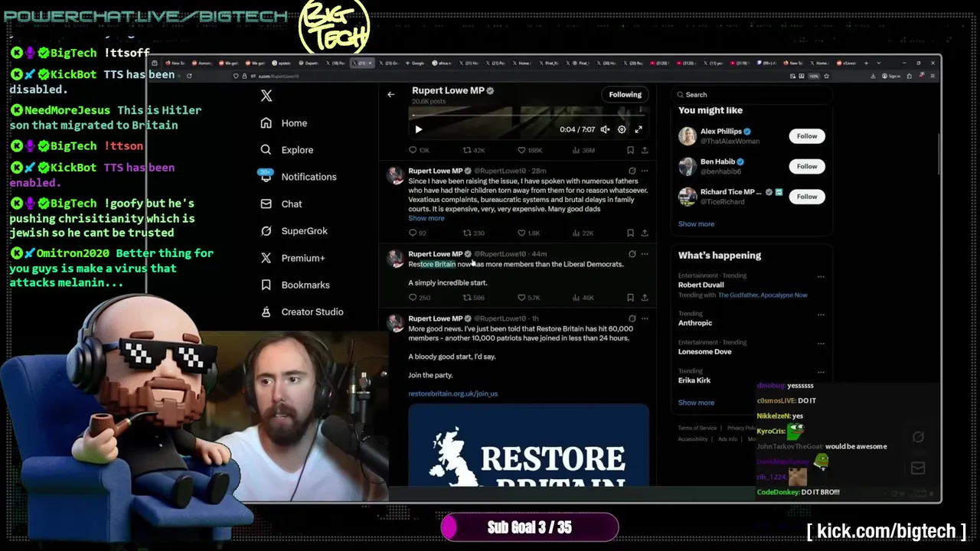The image size is (980, 551).
Task: Click the X logo in sidebar
Action: [266, 96]
